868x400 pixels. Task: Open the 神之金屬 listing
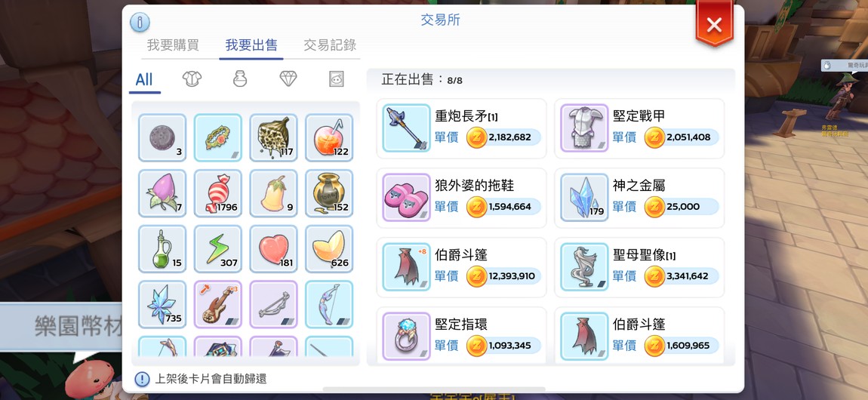click(639, 198)
